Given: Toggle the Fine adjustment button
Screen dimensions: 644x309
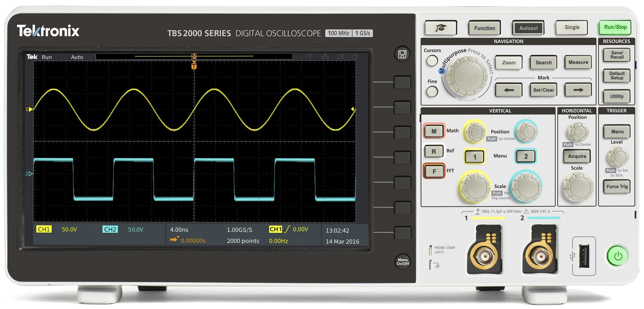Looking at the screenshot, I should [432, 92].
